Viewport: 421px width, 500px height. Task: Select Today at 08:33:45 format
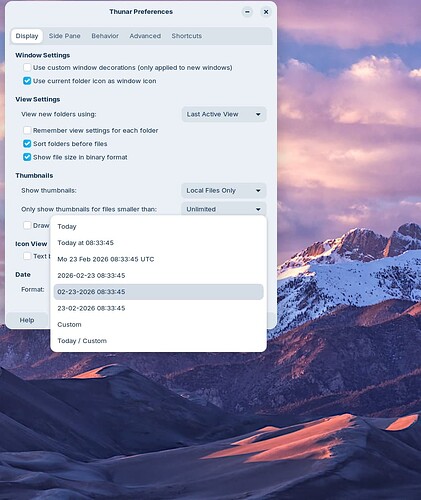click(158, 243)
